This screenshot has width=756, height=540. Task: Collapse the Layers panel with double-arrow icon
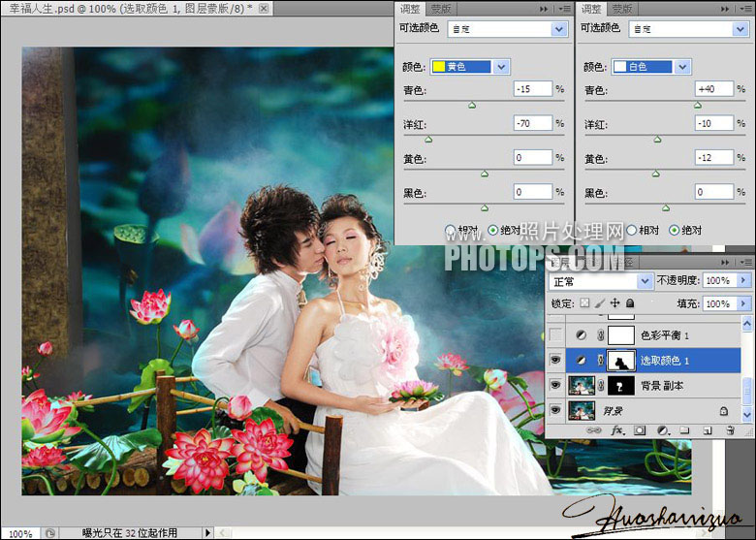pos(725,262)
